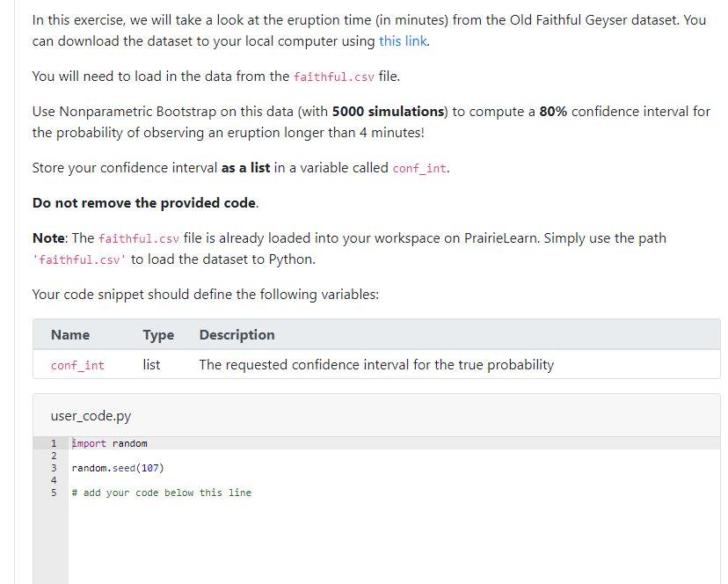Click the user_code.py file header
This screenshot has height=584, width=728.
(91, 416)
